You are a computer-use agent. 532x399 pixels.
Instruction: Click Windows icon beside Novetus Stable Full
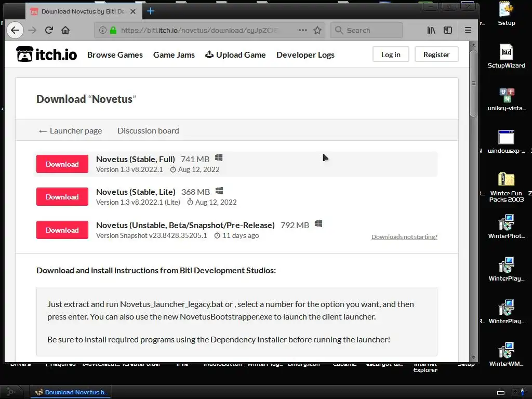tap(219, 158)
